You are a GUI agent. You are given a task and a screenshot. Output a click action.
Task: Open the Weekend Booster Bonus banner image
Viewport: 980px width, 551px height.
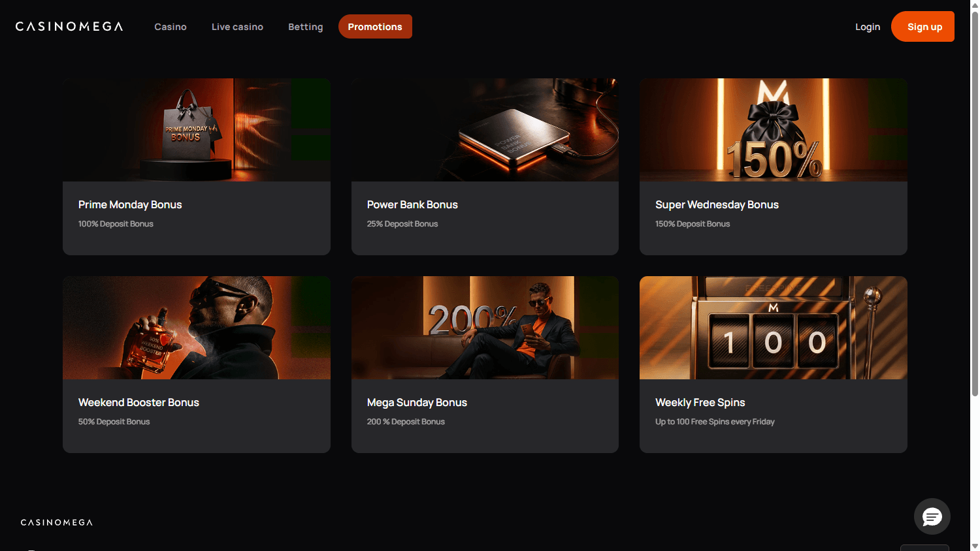[197, 328]
